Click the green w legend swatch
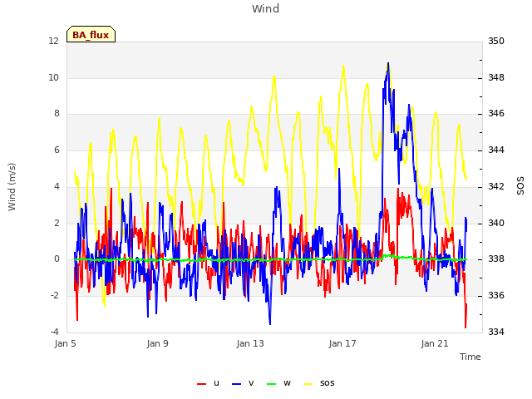This screenshot has height=399, width=532. [272, 384]
